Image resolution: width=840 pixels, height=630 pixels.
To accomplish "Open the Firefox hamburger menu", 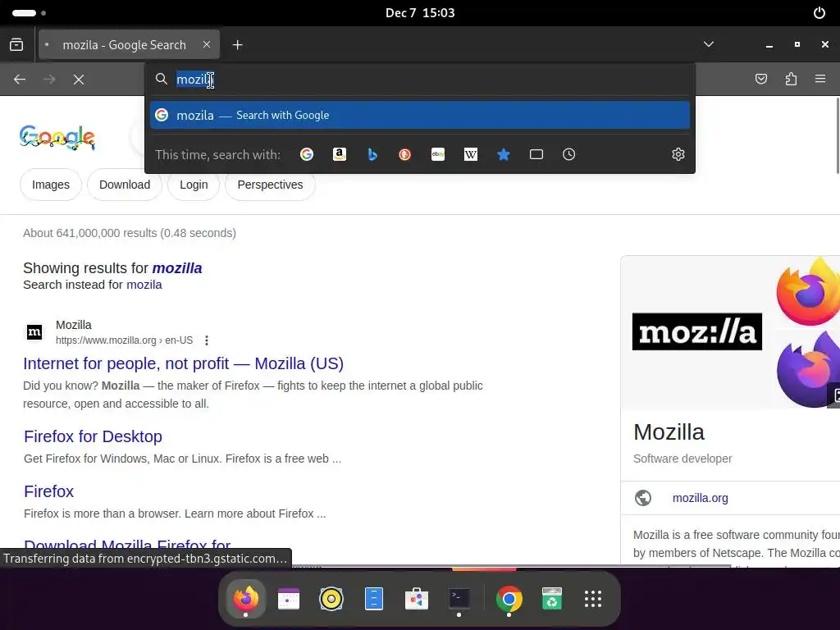I will coord(820,80).
